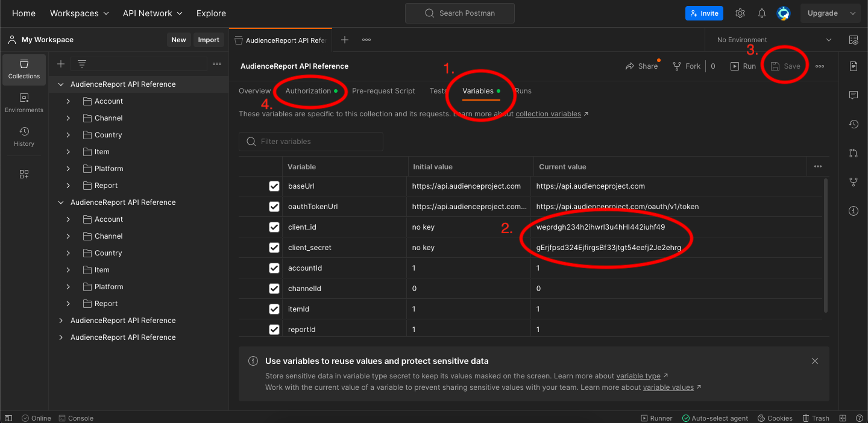Click the Search Postman field
Screen dimensions: 868x423
[x=460, y=13]
